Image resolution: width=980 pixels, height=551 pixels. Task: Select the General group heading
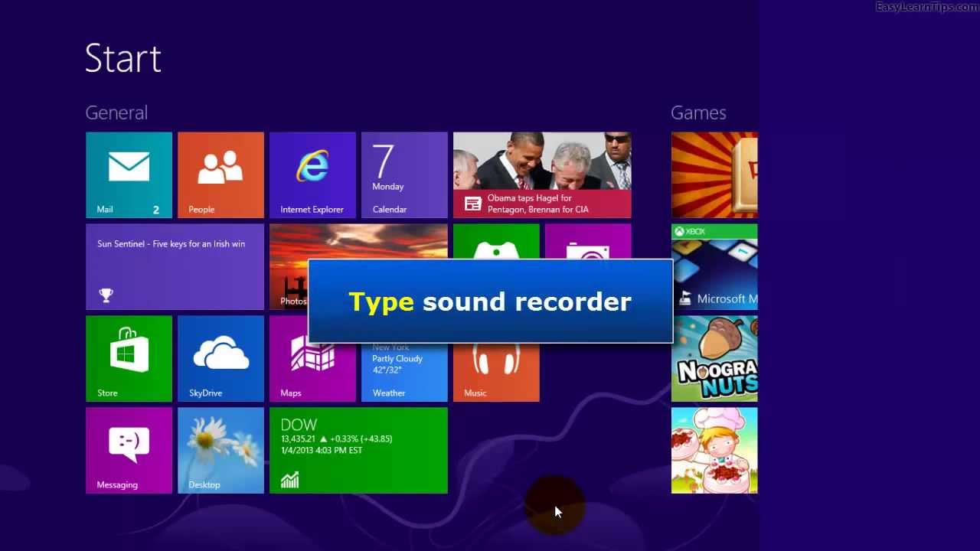tap(116, 112)
